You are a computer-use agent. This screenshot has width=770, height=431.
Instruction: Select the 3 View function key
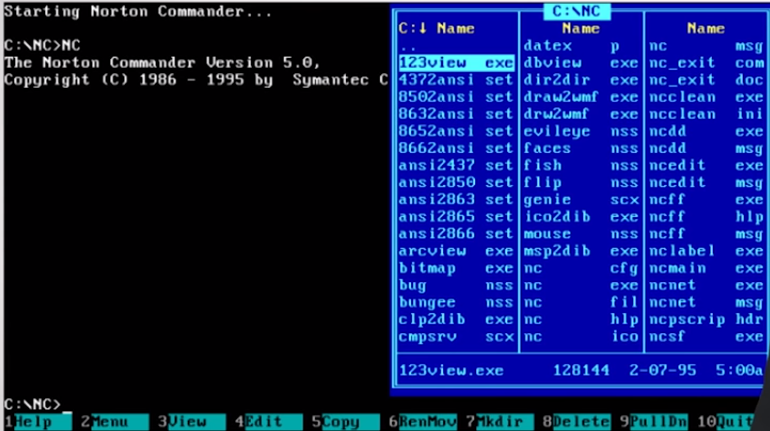pos(192,422)
